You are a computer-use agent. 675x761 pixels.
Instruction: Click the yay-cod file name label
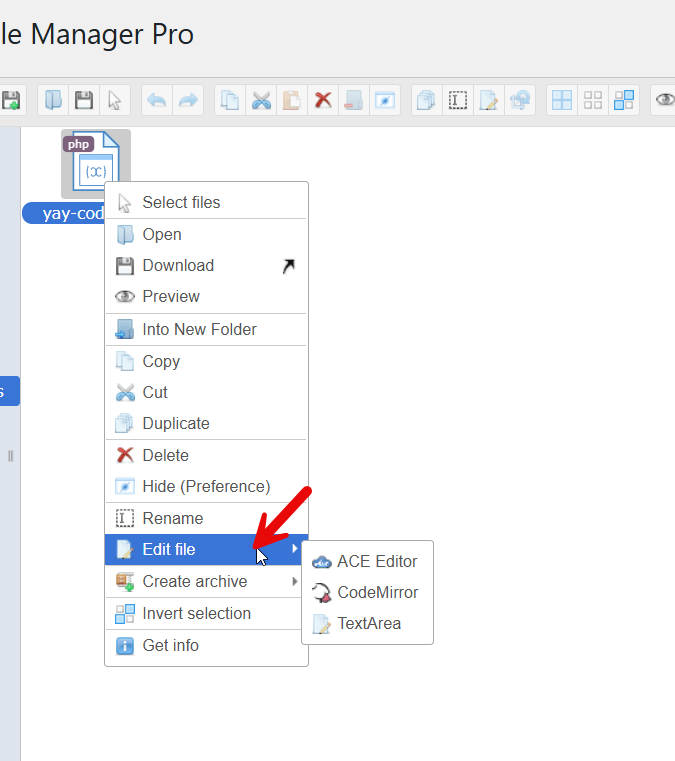point(64,214)
